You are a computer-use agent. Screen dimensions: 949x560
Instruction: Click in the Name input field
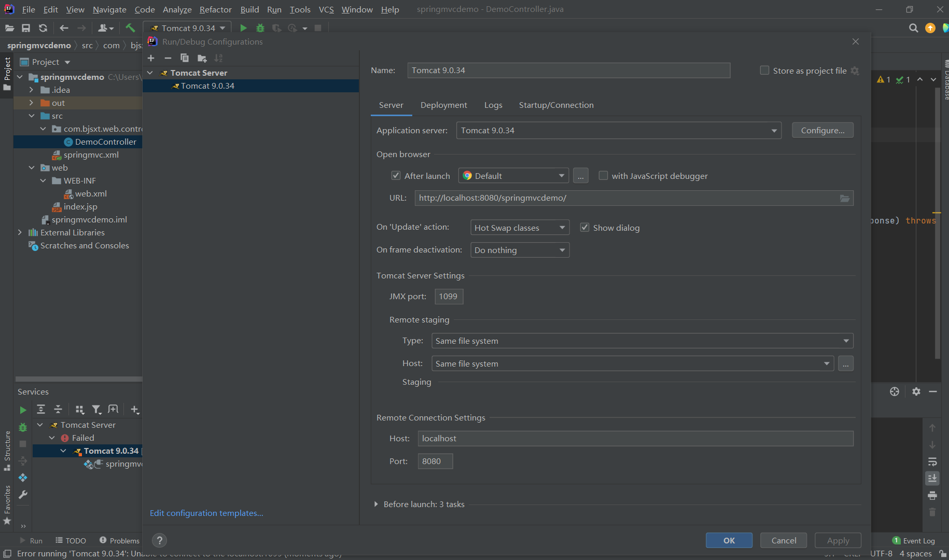coord(568,70)
